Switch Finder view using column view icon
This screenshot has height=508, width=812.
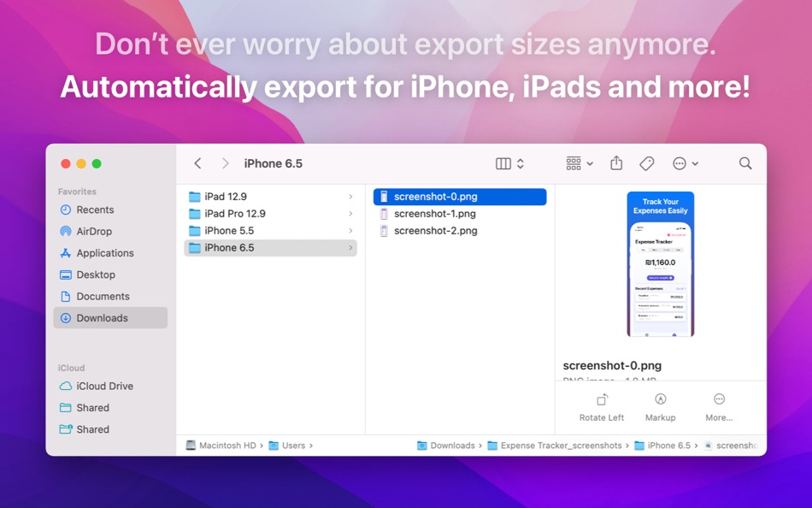tap(503, 164)
